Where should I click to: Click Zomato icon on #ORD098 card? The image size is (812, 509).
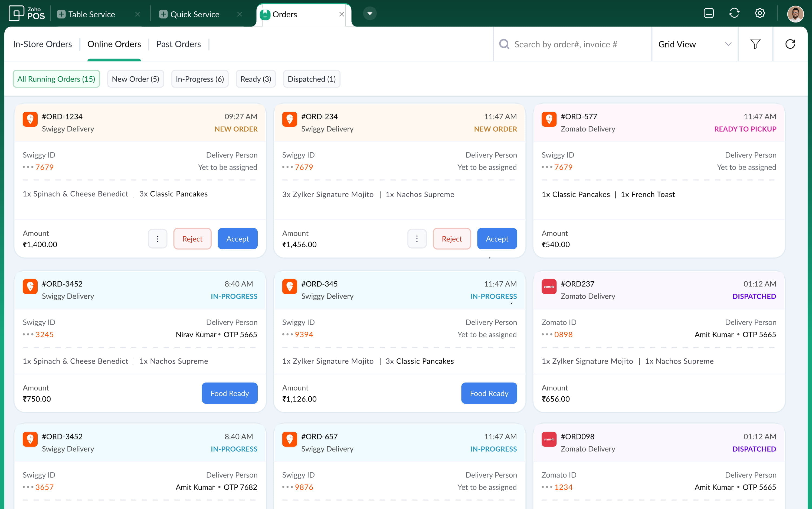(x=549, y=439)
